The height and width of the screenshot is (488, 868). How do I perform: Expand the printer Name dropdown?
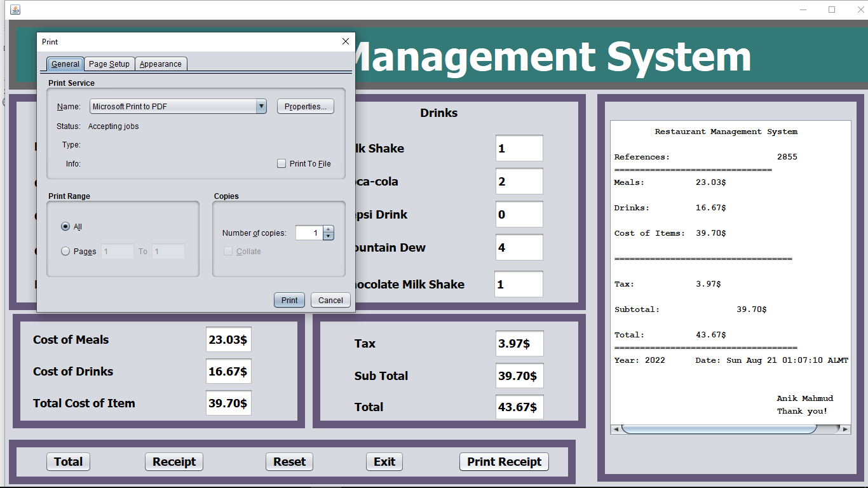point(261,106)
